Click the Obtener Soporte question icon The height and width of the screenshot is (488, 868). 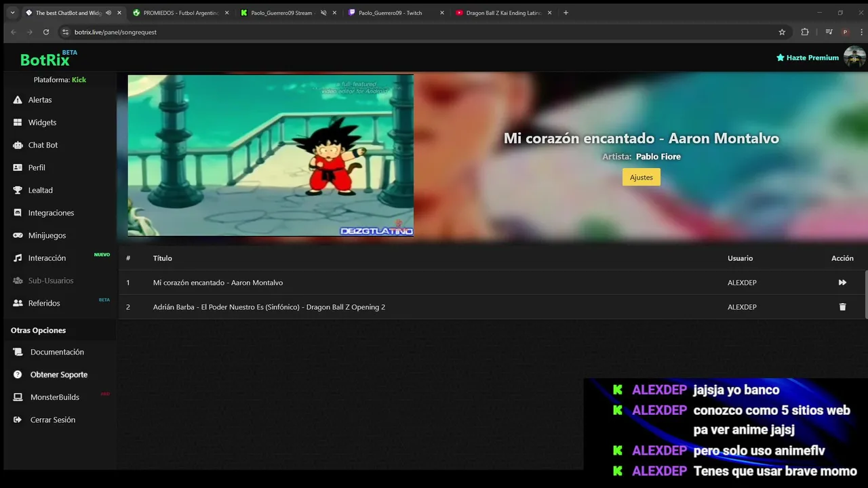18,375
